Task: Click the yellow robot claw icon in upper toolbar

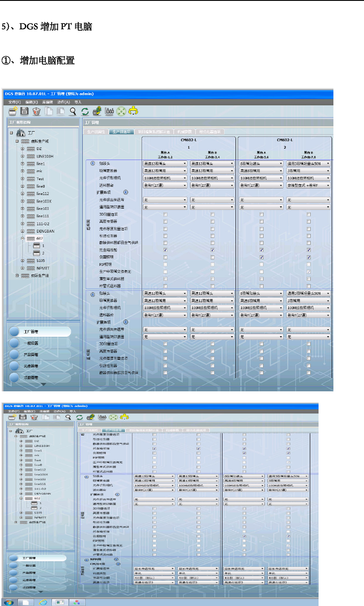Action: pyautogui.click(x=132, y=111)
